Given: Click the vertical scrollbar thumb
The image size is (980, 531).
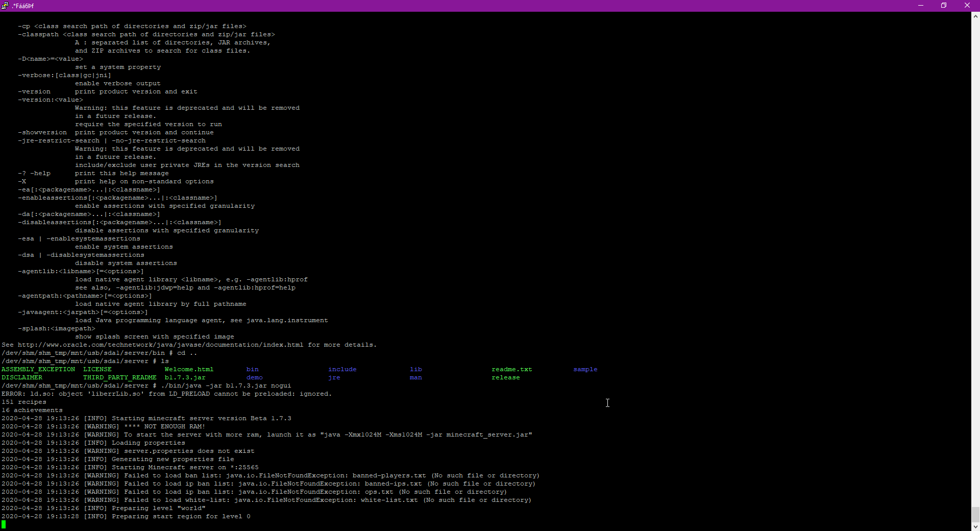Looking at the screenshot, I should point(975,514).
